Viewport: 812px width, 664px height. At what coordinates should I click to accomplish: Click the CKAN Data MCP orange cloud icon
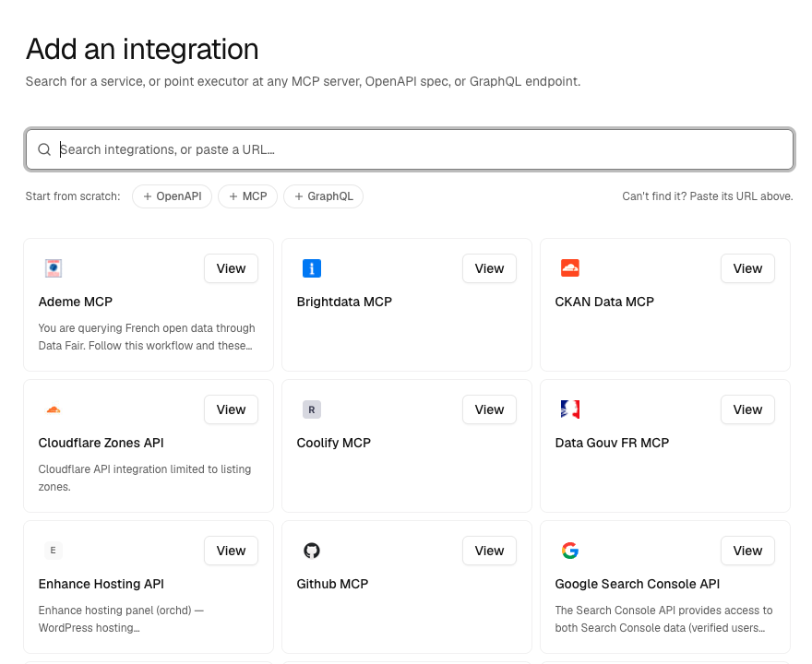click(570, 268)
